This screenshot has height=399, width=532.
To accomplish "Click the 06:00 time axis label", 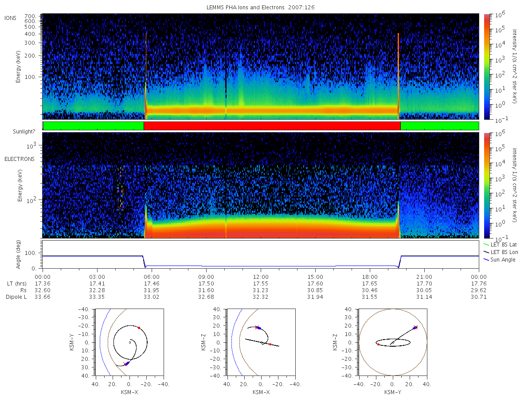I will (152, 275).
